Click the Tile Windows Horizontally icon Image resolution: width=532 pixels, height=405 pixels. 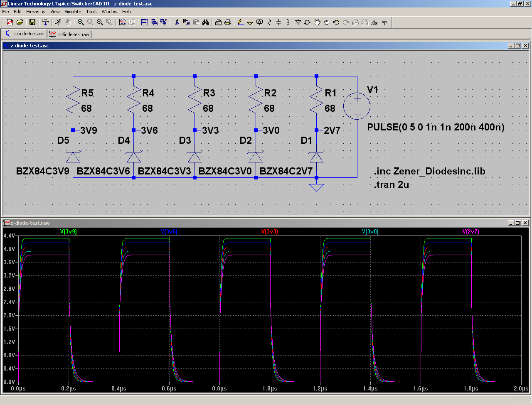pyautogui.click(x=145, y=22)
